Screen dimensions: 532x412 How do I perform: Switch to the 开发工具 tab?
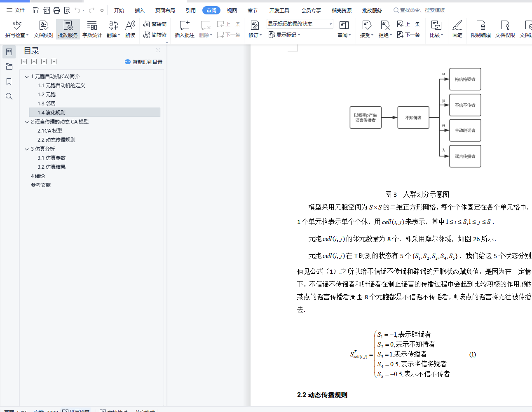(x=279, y=10)
